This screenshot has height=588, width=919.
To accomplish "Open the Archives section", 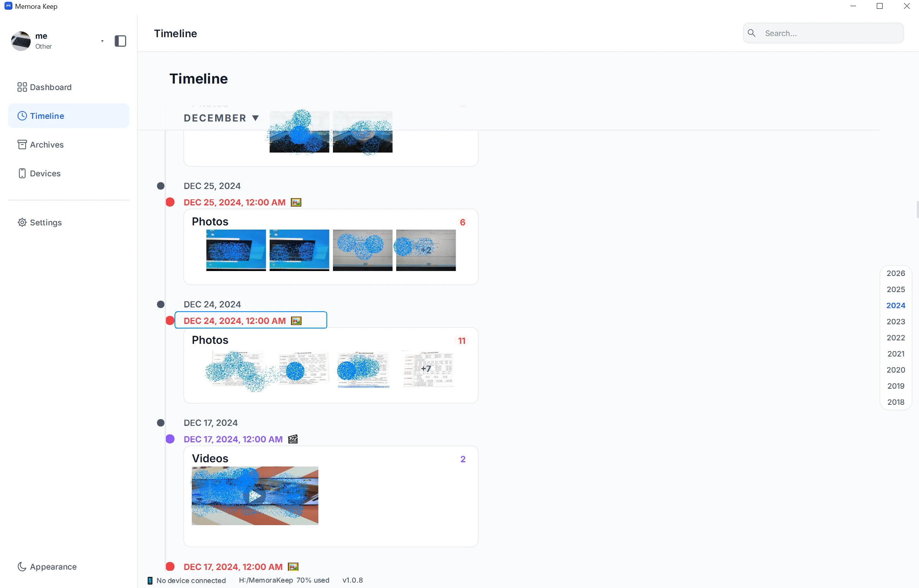I will point(68,145).
